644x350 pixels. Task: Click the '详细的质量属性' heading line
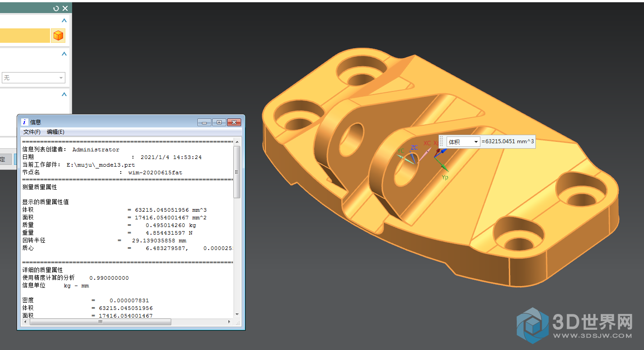tap(42, 270)
